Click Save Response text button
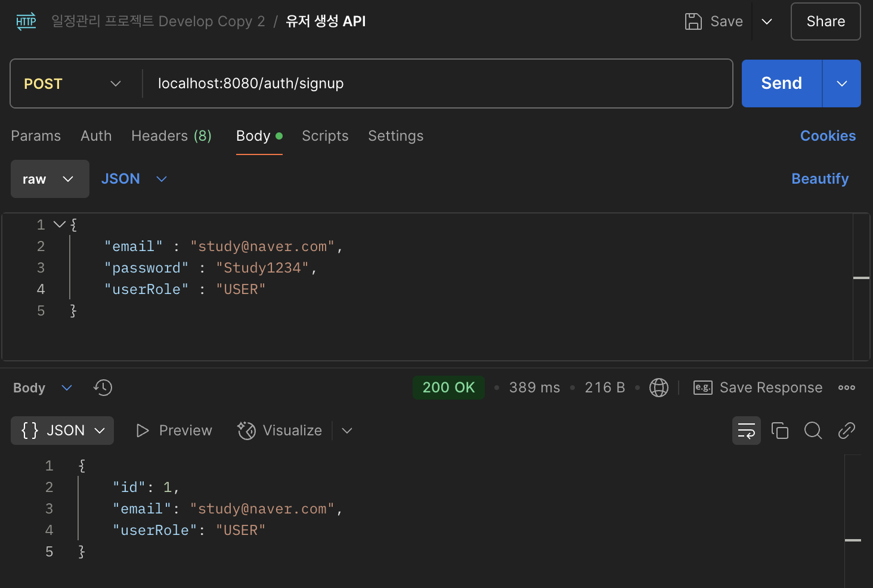 click(771, 388)
